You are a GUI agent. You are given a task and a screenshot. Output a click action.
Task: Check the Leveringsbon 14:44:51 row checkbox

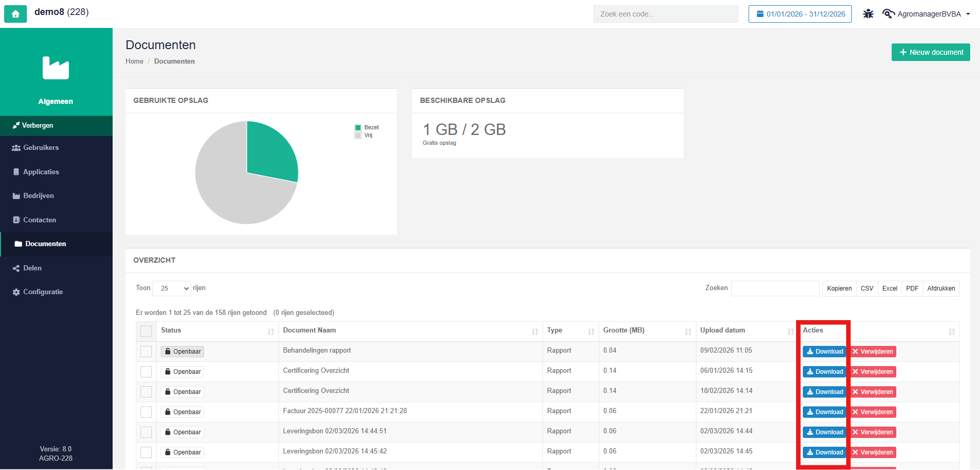[146, 432]
